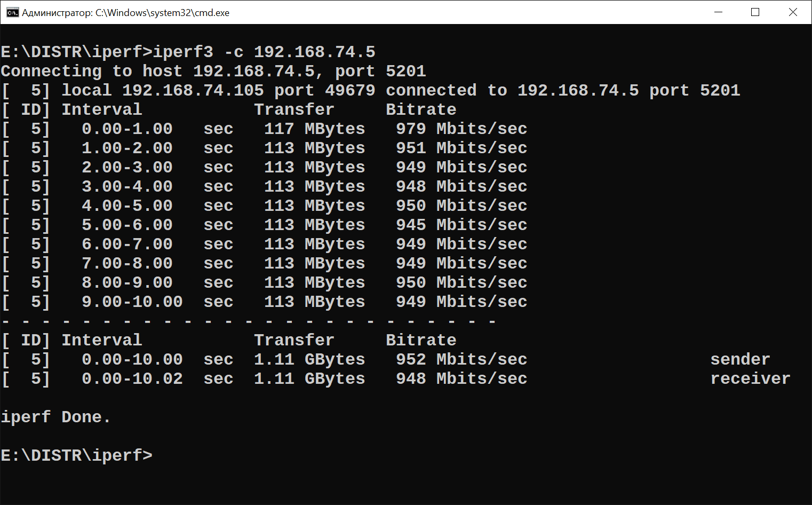This screenshot has height=505, width=812.
Task: Click the '949 Mbits/sec' value in 9.00-10.00 row
Action: [461, 302]
